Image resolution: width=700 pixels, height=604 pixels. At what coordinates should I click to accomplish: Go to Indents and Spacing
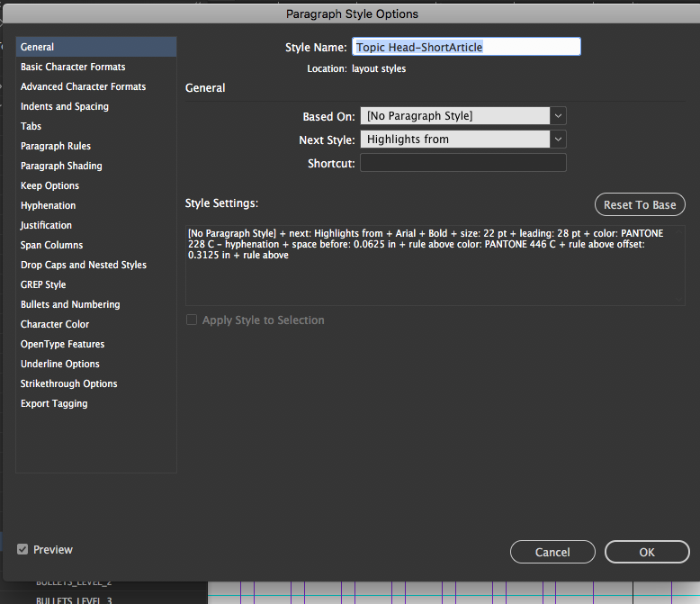(96, 106)
